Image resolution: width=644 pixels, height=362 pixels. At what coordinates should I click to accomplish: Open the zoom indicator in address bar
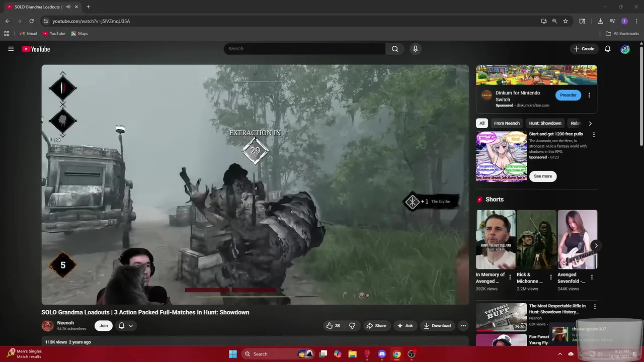[554, 21]
